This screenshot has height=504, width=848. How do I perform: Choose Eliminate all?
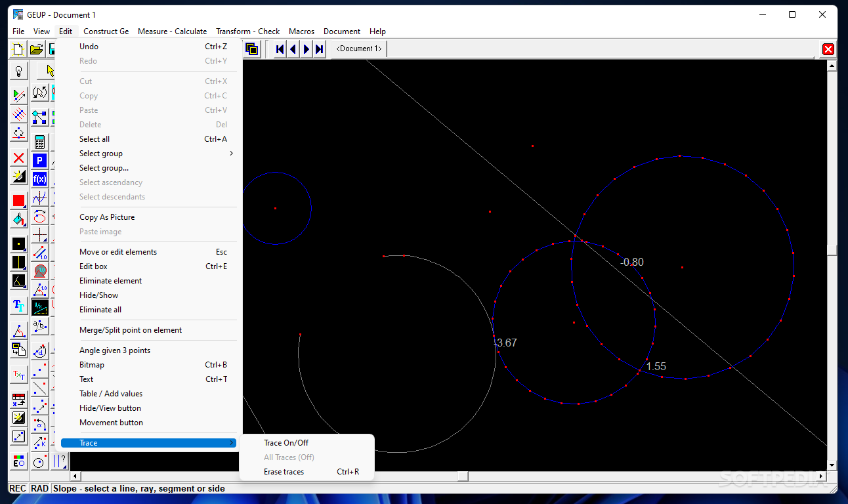148,310
